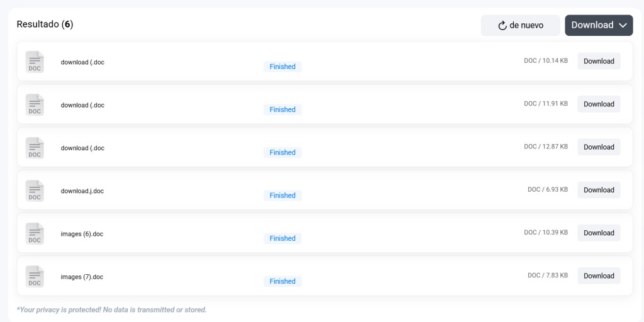This screenshot has height=322, width=644.
Task: Click the DOC file icon beside images (7).doc
Action: 35,277
